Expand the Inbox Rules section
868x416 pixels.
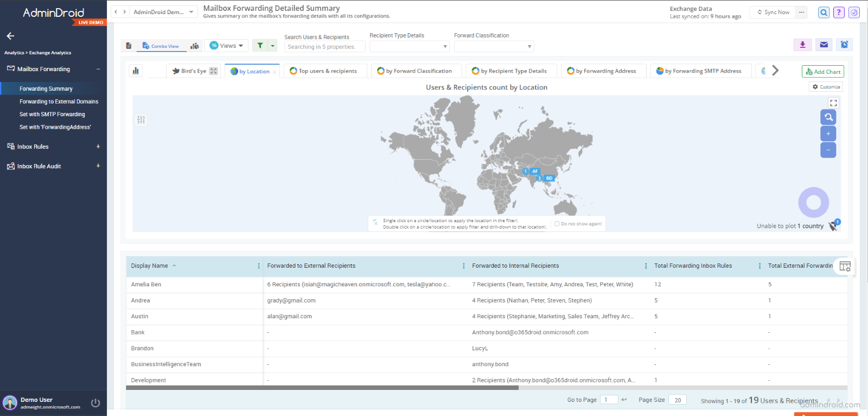98,147
